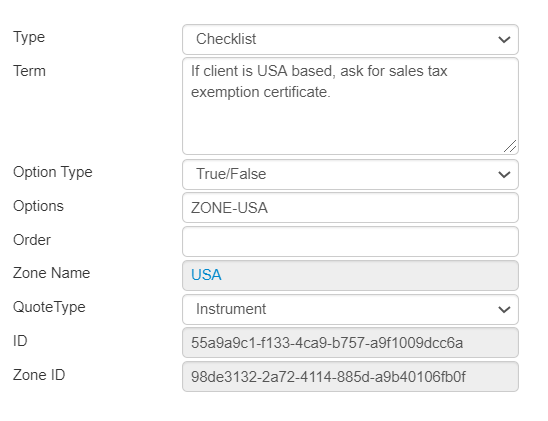Click inside the Term text area
This screenshot has width=548, height=421.
pos(350,106)
